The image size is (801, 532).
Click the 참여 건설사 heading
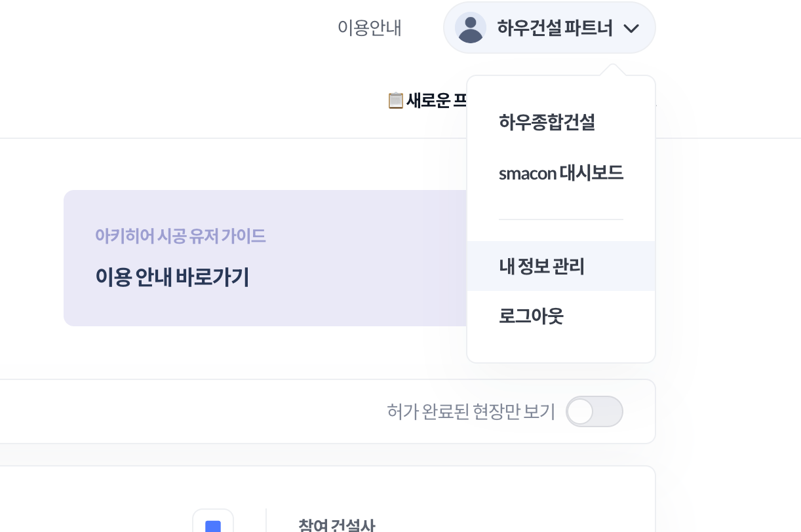337,525
